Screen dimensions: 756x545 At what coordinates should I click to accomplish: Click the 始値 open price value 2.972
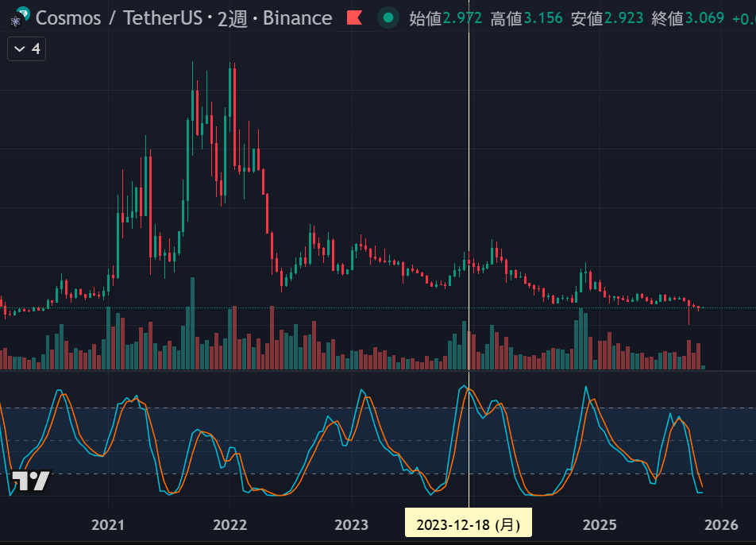pyautogui.click(x=462, y=17)
